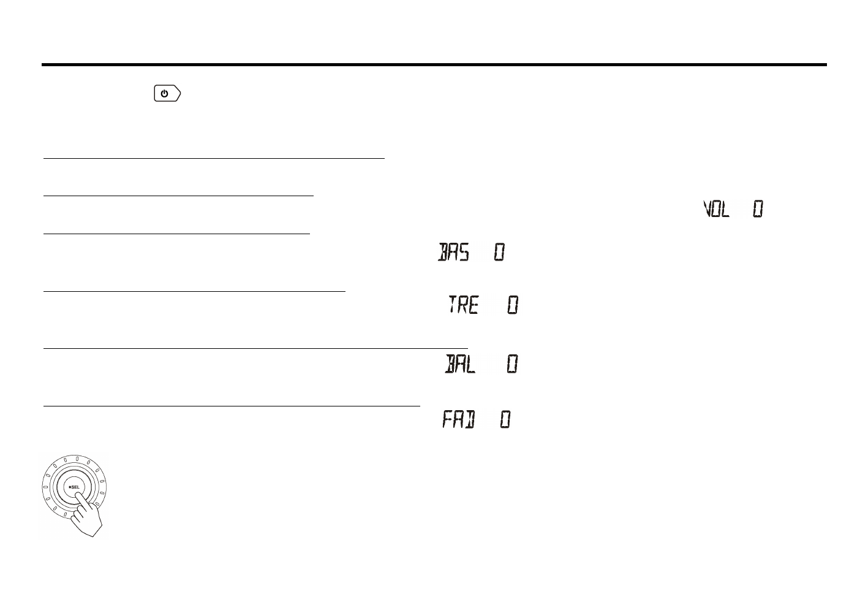Click the fader value 0 digit

[x=505, y=420]
